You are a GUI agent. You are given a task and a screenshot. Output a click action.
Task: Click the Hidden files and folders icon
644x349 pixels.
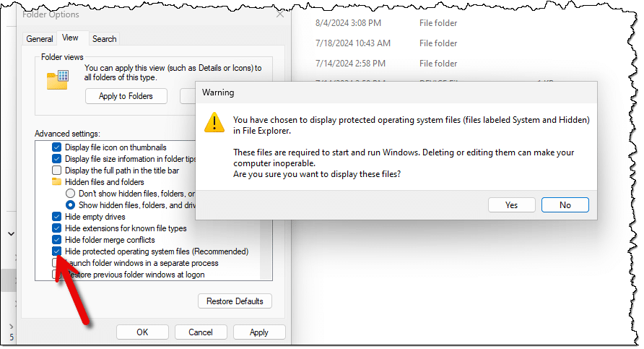coord(56,182)
